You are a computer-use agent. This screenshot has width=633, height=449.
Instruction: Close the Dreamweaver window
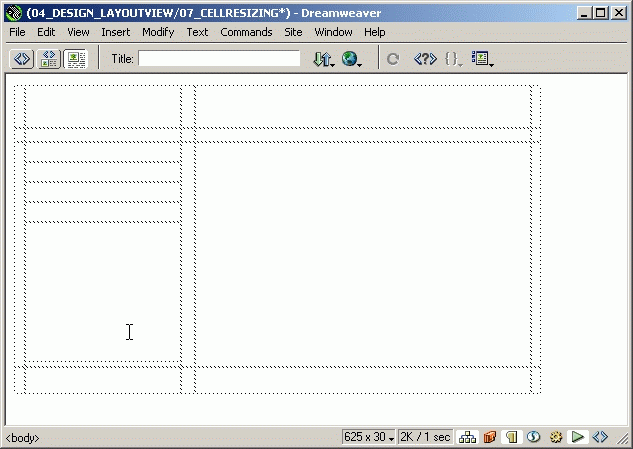pos(618,13)
